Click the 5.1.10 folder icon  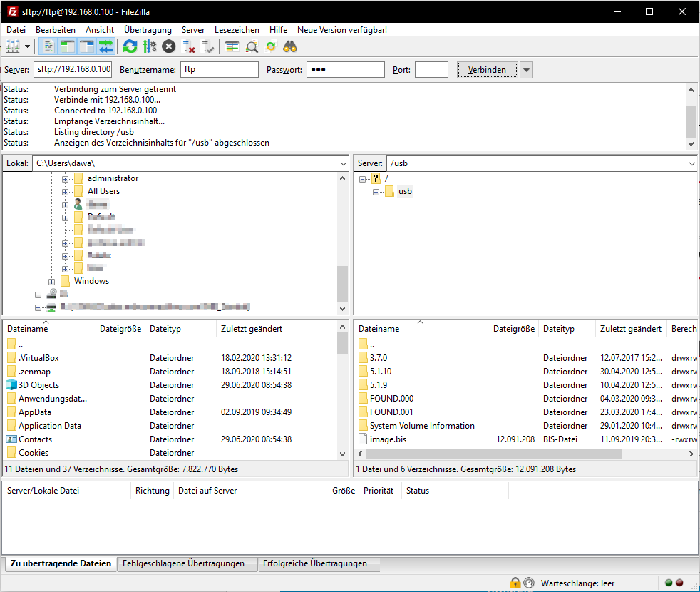click(363, 372)
